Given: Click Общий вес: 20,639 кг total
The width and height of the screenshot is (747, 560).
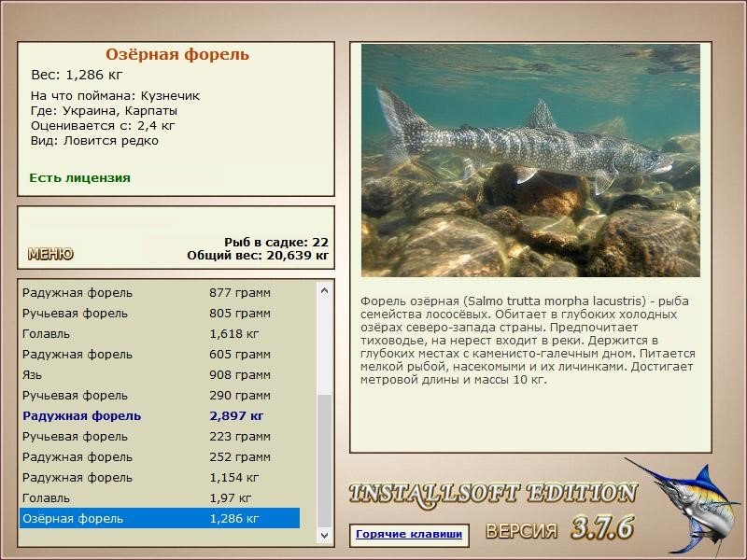Looking at the screenshot, I should point(258,256).
